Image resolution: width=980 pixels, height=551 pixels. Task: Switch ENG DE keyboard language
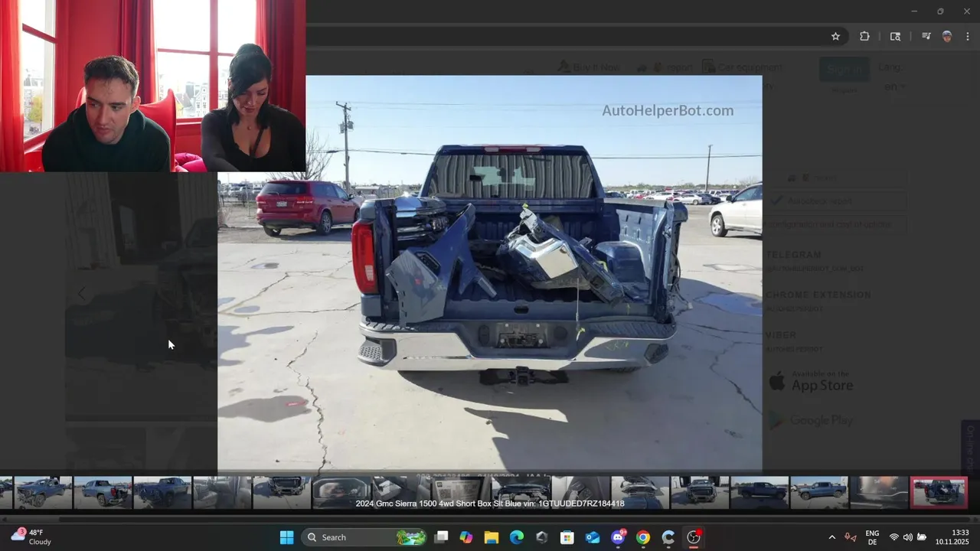pyautogui.click(x=872, y=537)
